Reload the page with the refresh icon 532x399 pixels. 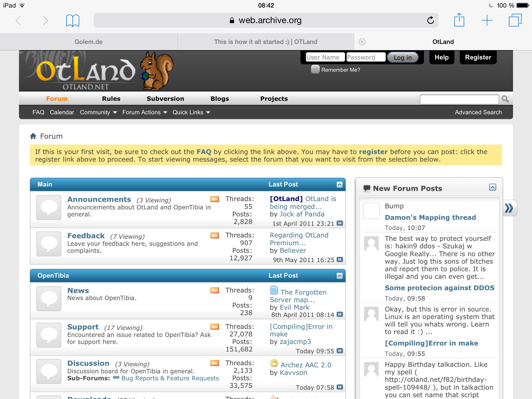pos(430,20)
